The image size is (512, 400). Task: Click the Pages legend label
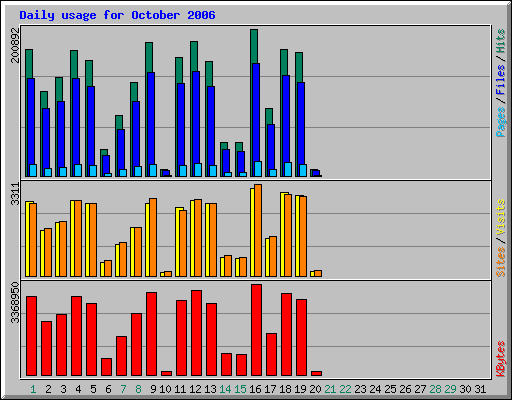500,122
